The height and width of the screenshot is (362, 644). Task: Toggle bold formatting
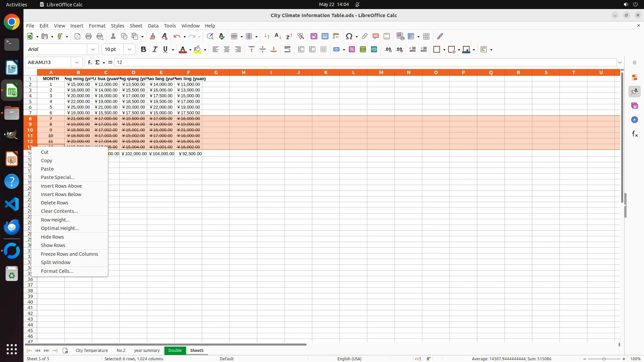144,50
